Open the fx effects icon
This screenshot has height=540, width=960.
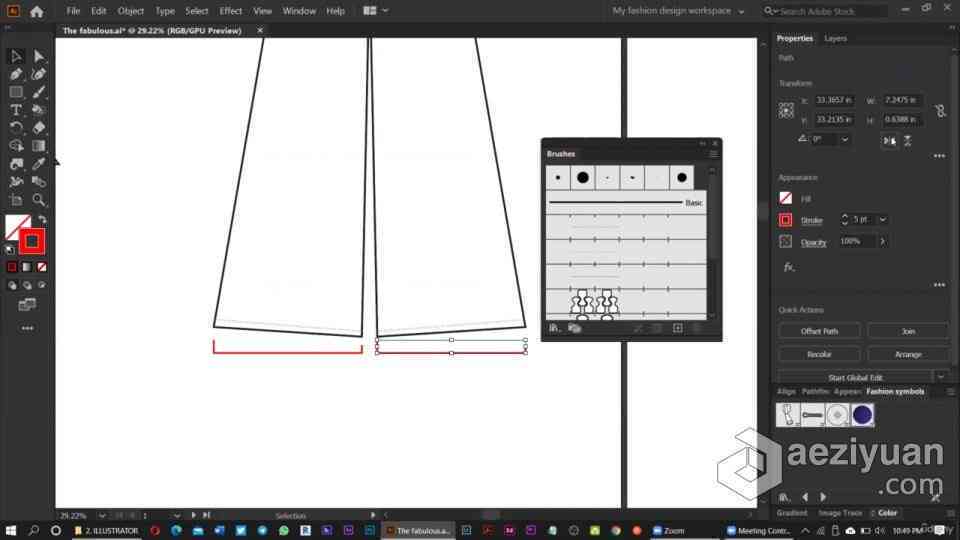[x=789, y=267]
